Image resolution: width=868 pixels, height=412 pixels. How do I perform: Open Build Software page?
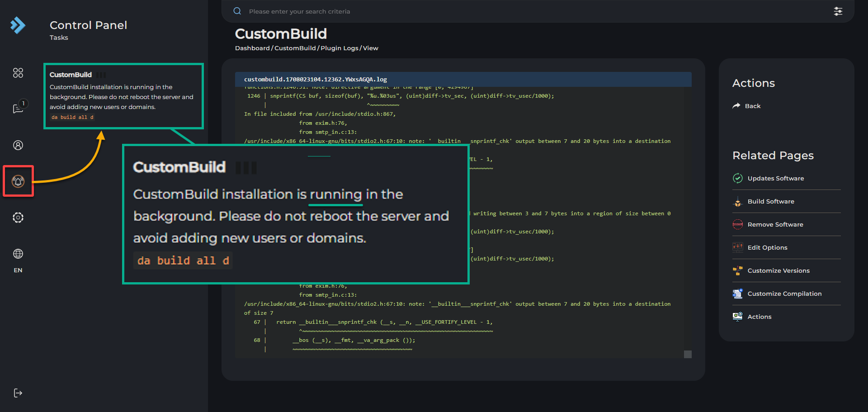click(x=787, y=201)
